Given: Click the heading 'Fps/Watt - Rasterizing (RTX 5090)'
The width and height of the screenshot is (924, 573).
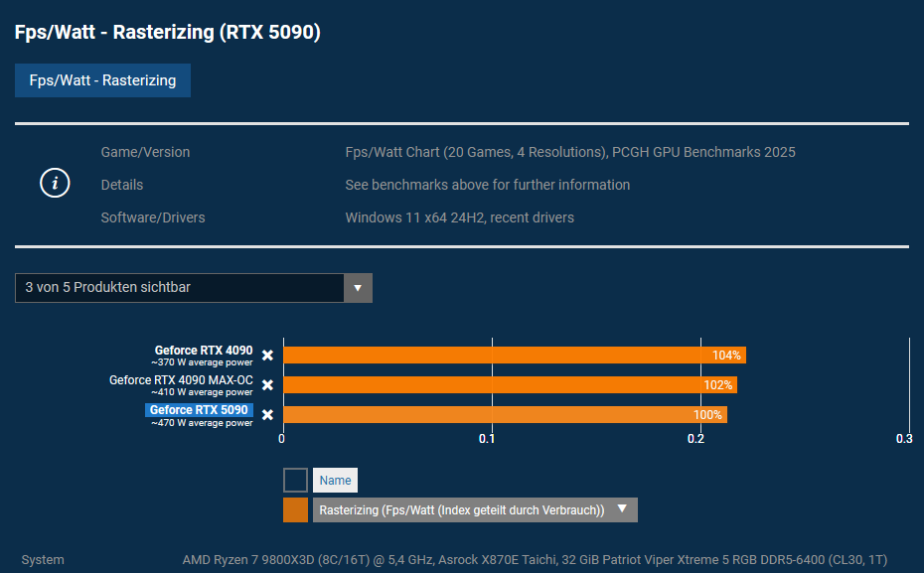Looking at the screenshot, I should click(167, 32).
